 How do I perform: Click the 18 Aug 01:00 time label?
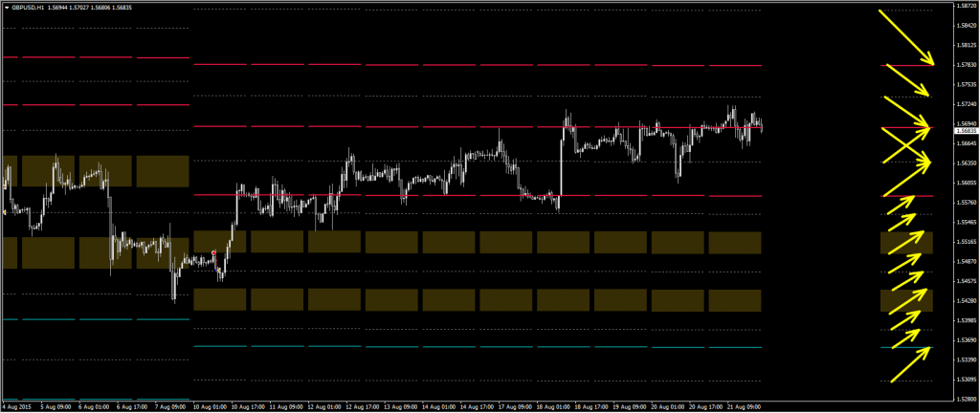552,406
